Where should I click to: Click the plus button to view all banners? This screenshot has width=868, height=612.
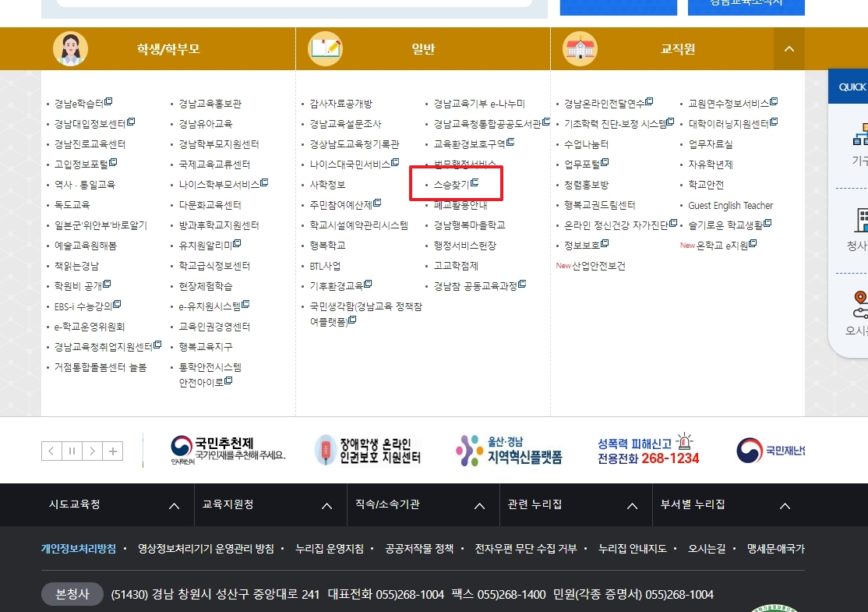113,451
